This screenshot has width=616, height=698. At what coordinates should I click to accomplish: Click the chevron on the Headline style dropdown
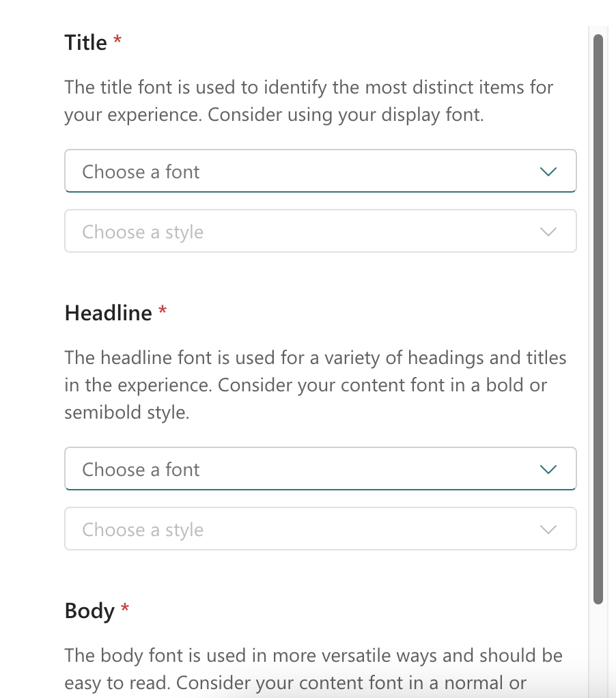coord(548,529)
